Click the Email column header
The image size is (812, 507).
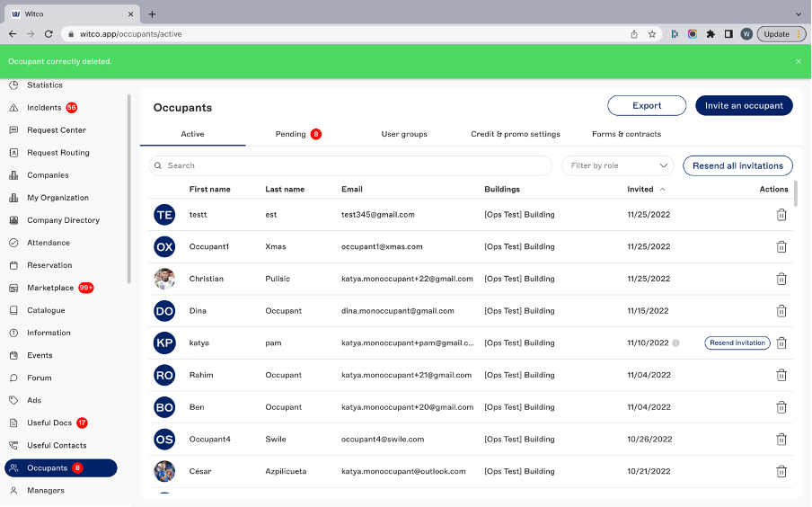[x=351, y=189]
